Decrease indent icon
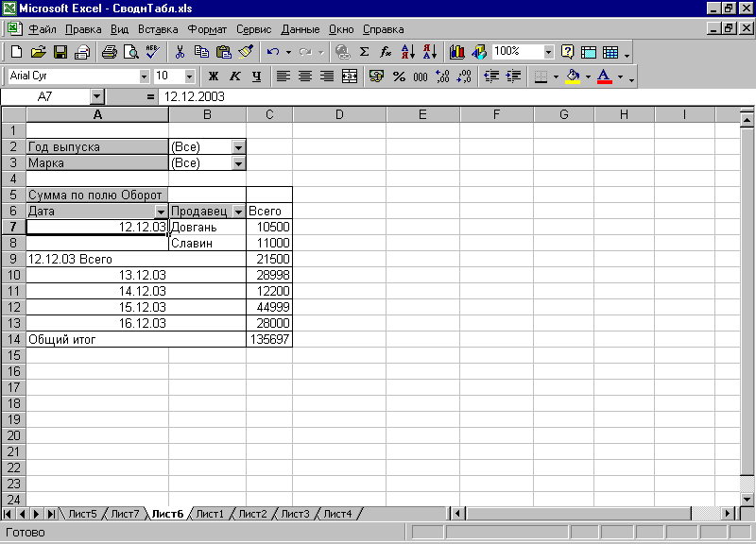756x544 pixels. pyautogui.click(x=491, y=76)
